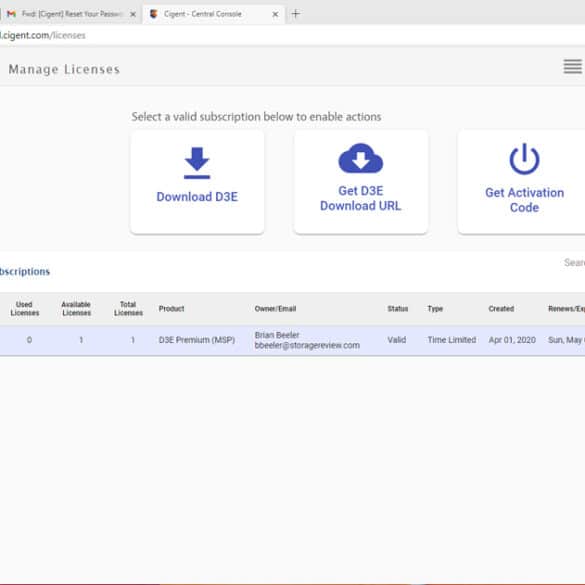Click the Download D3E arrow icon
Screen dimensions: 585x585
(197, 163)
